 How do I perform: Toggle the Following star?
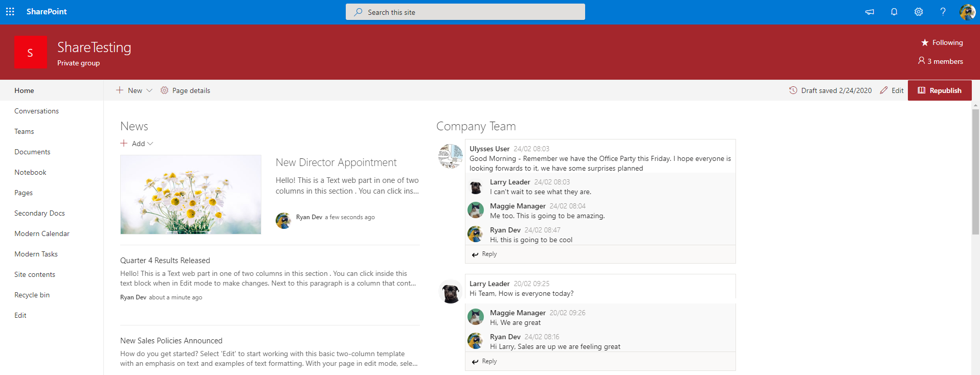click(x=925, y=42)
